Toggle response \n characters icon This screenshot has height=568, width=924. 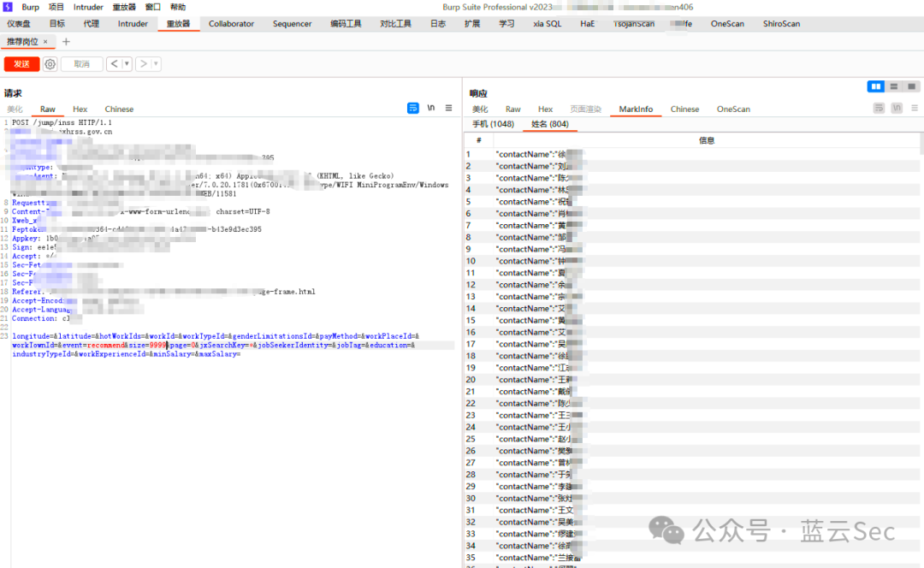click(897, 108)
